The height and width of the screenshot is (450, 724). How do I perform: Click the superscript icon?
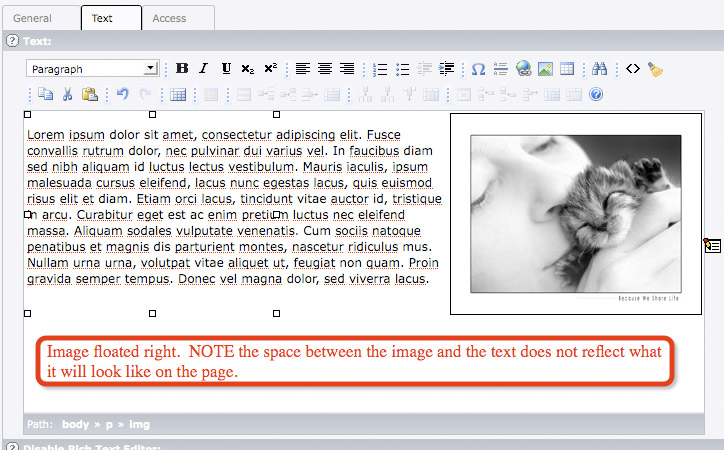pos(270,69)
